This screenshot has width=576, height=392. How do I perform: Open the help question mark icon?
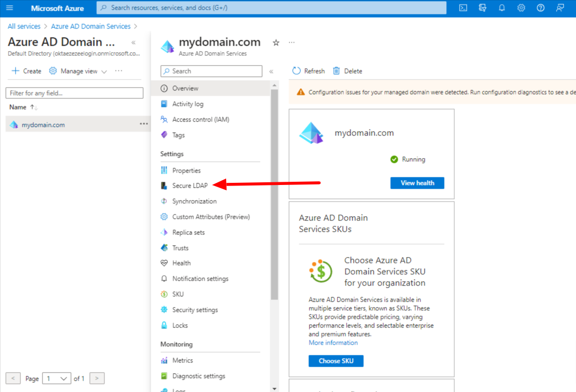point(540,8)
